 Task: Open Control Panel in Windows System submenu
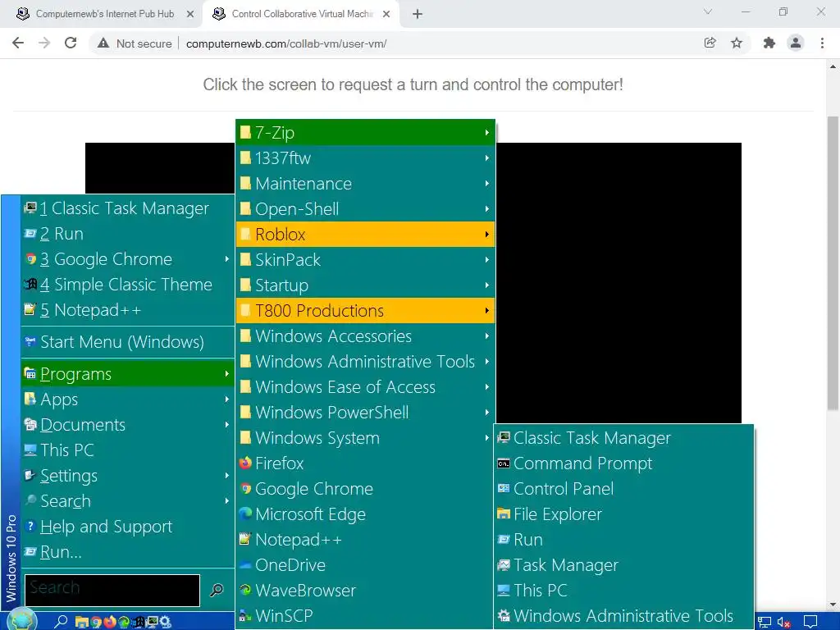623,489
